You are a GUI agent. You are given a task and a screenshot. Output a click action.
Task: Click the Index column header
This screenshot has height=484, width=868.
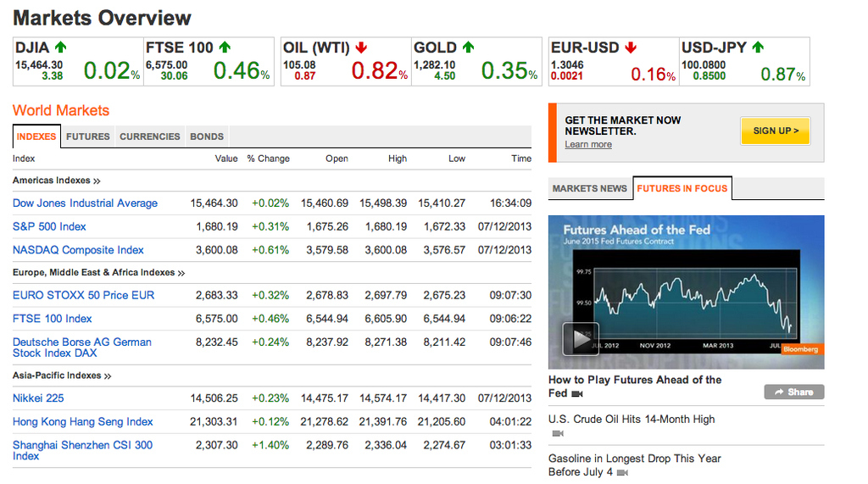[24, 159]
